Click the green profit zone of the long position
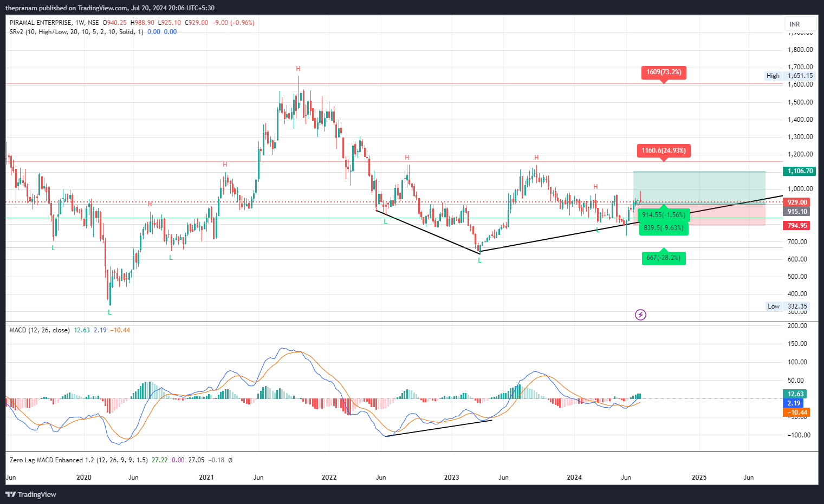 point(699,187)
